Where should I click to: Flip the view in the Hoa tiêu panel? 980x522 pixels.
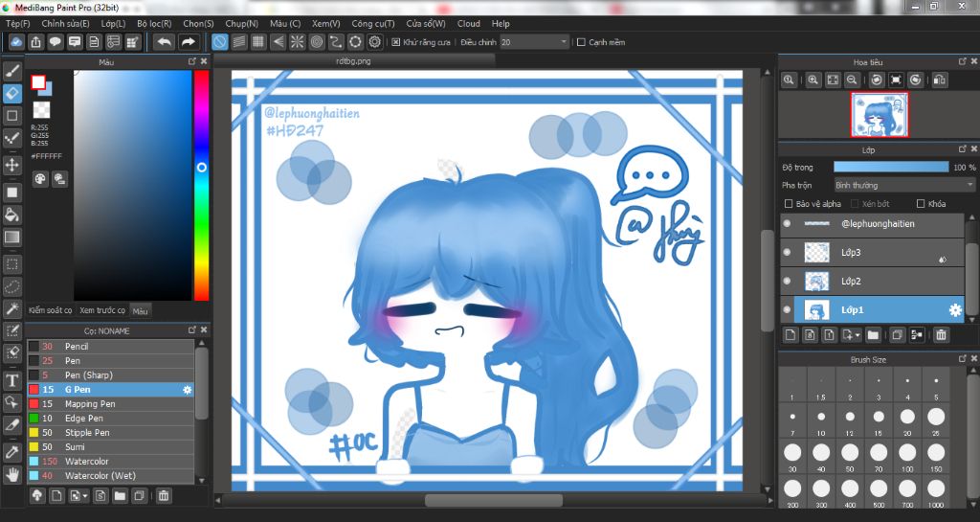click(940, 80)
